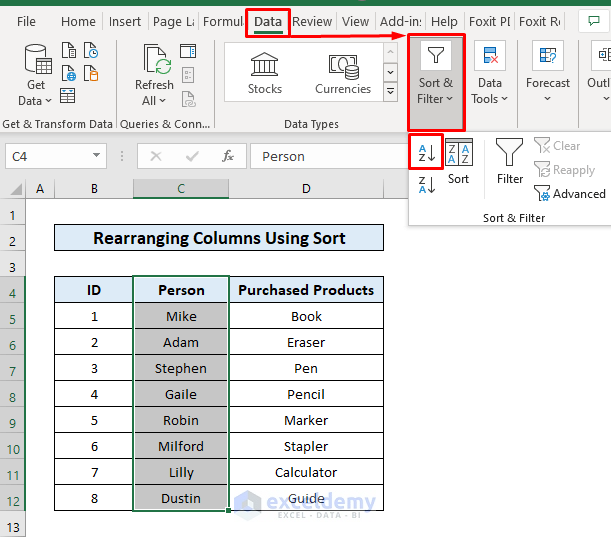Select column D header
This screenshot has width=611, height=537.
tap(306, 189)
